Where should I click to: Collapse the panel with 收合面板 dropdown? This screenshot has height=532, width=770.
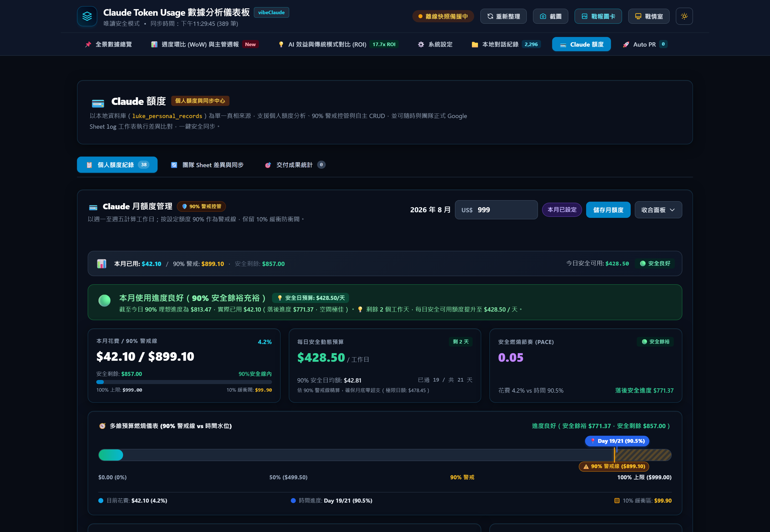coord(658,210)
